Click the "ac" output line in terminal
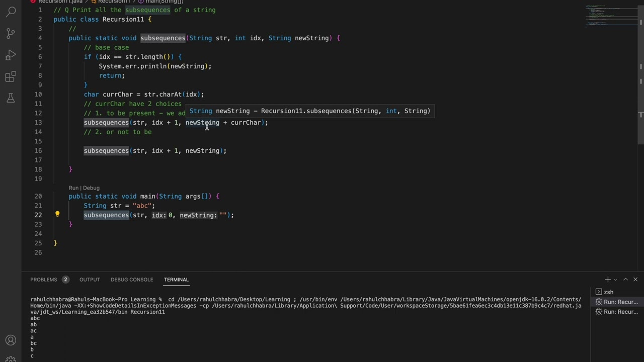Image resolution: width=644 pixels, height=362 pixels. pyautogui.click(x=33, y=331)
